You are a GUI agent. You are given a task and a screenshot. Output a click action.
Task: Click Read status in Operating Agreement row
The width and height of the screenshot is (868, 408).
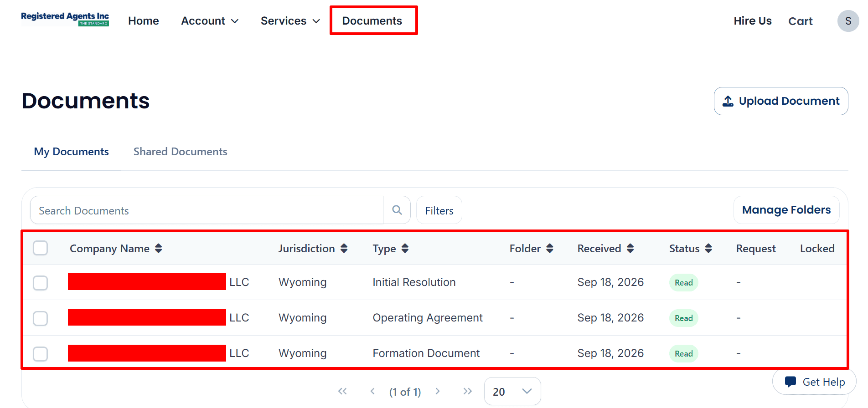683,318
